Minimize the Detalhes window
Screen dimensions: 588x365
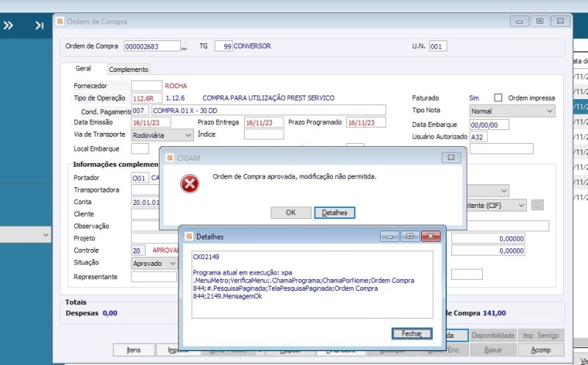point(390,236)
